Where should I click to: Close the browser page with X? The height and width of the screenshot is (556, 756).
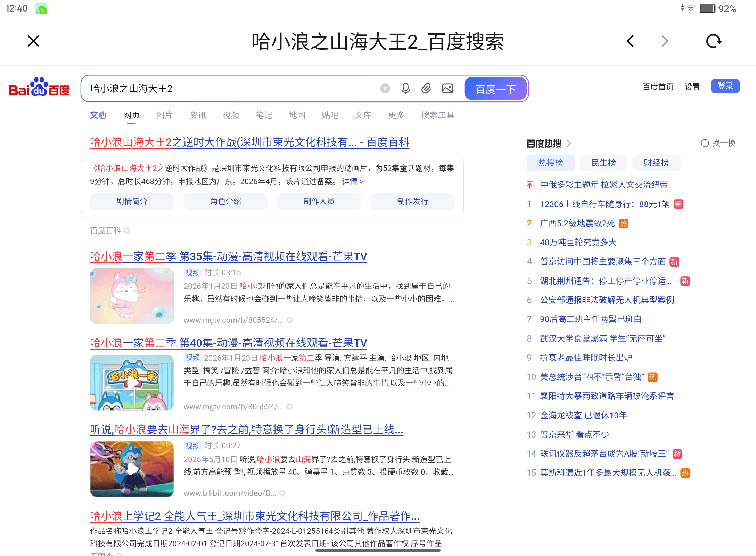(33, 41)
